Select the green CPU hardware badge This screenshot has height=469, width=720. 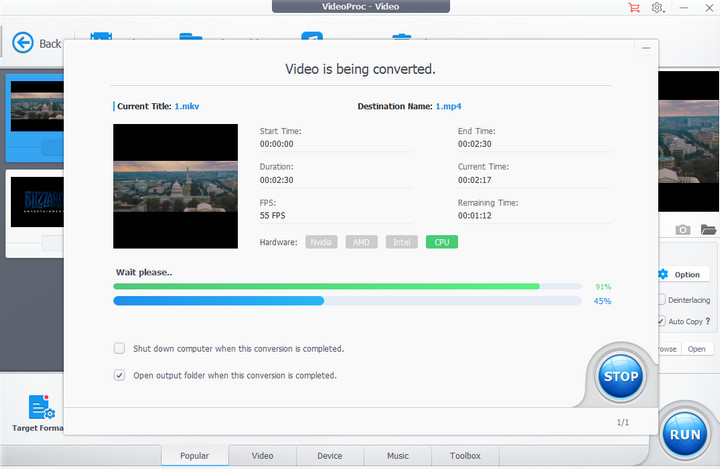tap(442, 242)
